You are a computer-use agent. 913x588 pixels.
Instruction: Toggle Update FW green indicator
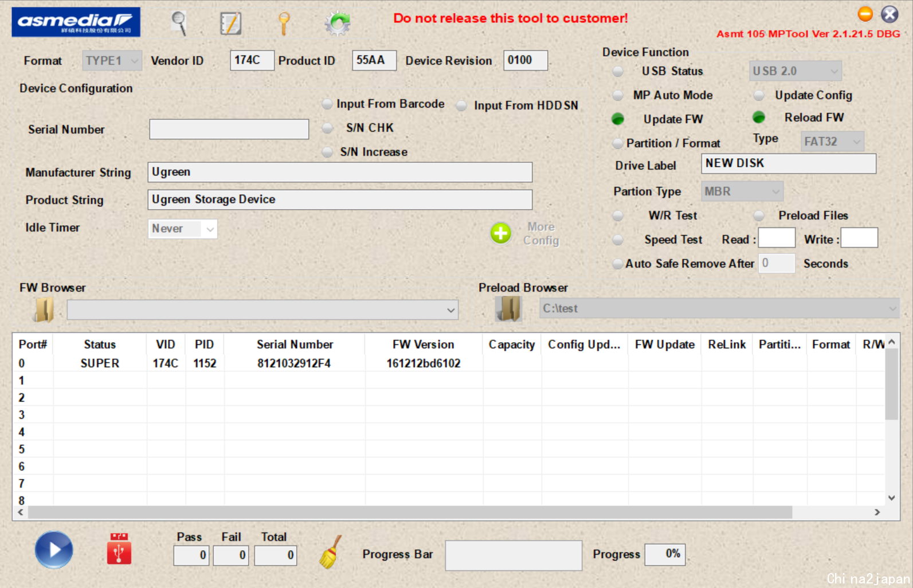tap(618, 119)
